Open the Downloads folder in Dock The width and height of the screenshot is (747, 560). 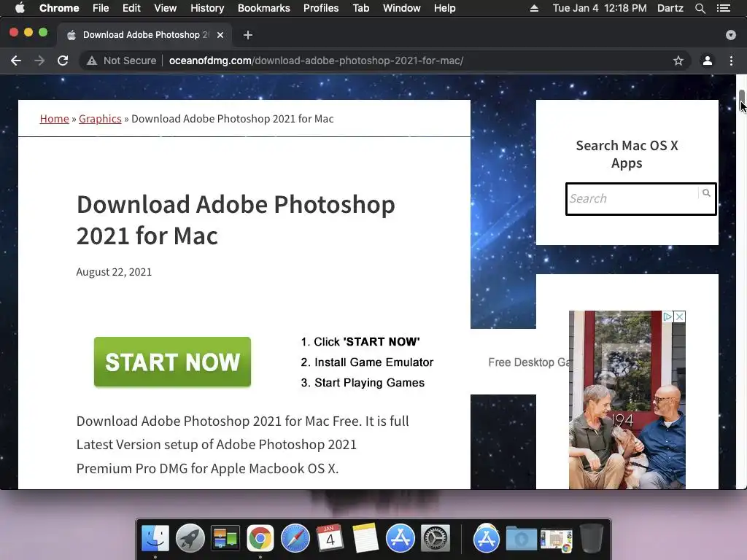coord(521,538)
